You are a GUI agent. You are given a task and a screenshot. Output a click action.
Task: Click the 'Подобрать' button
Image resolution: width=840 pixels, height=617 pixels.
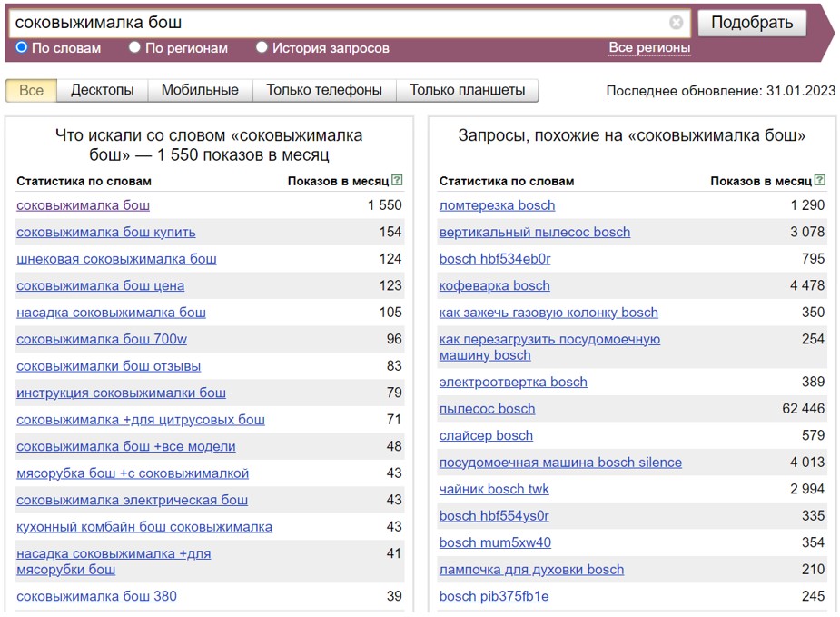pyautogui.click(x=752, y=23)
